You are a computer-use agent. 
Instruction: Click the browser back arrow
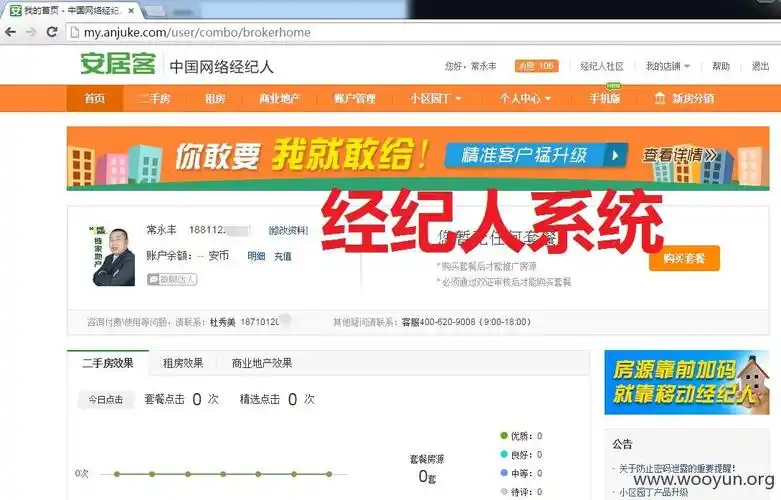10,32
